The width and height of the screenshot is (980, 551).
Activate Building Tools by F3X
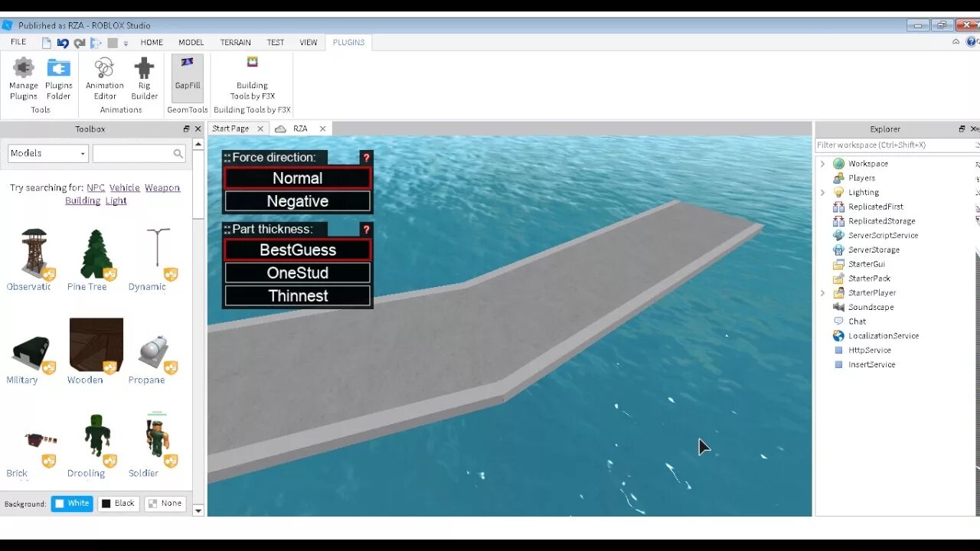coord(252,78)
